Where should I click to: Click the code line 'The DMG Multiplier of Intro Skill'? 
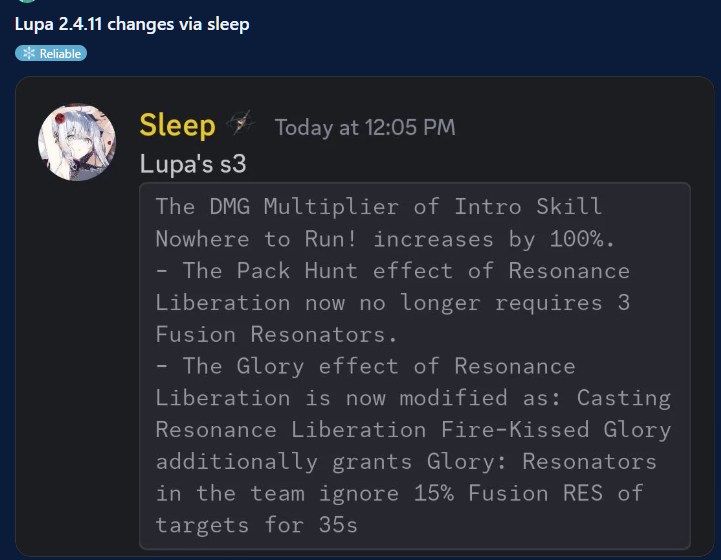[379, 206]
